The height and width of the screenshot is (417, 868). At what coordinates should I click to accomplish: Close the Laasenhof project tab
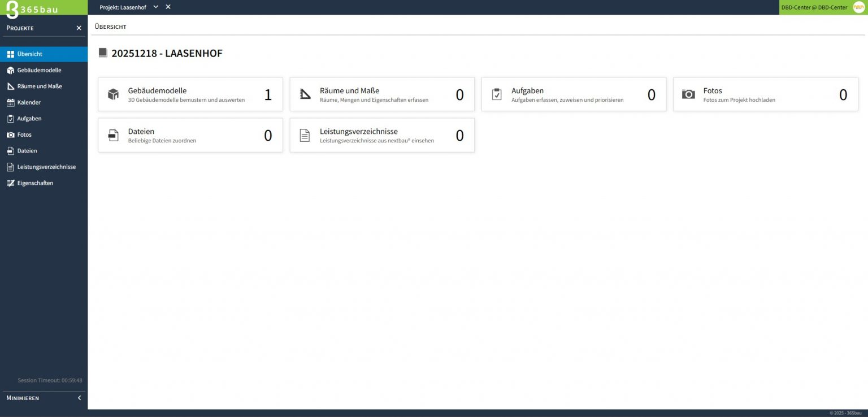[168, 7]
